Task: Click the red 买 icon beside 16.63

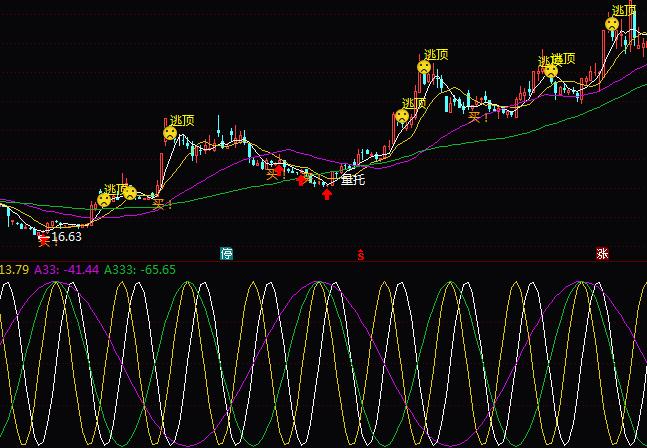Action: (43, 238)
